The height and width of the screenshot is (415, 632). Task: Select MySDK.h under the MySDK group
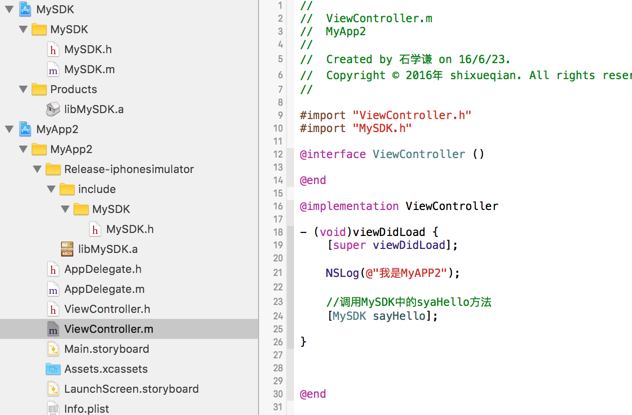[88, 50]
